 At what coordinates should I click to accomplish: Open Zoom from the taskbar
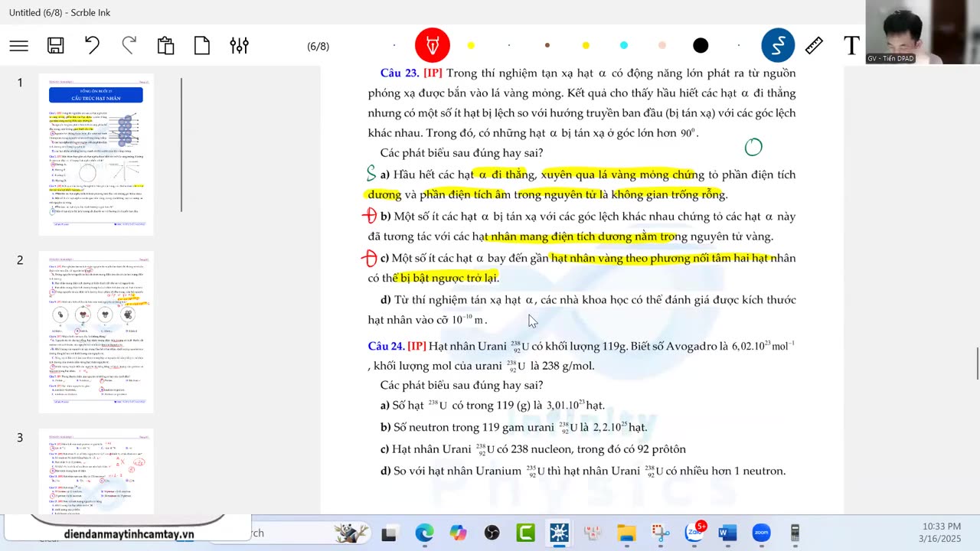(x=761, y=533)
